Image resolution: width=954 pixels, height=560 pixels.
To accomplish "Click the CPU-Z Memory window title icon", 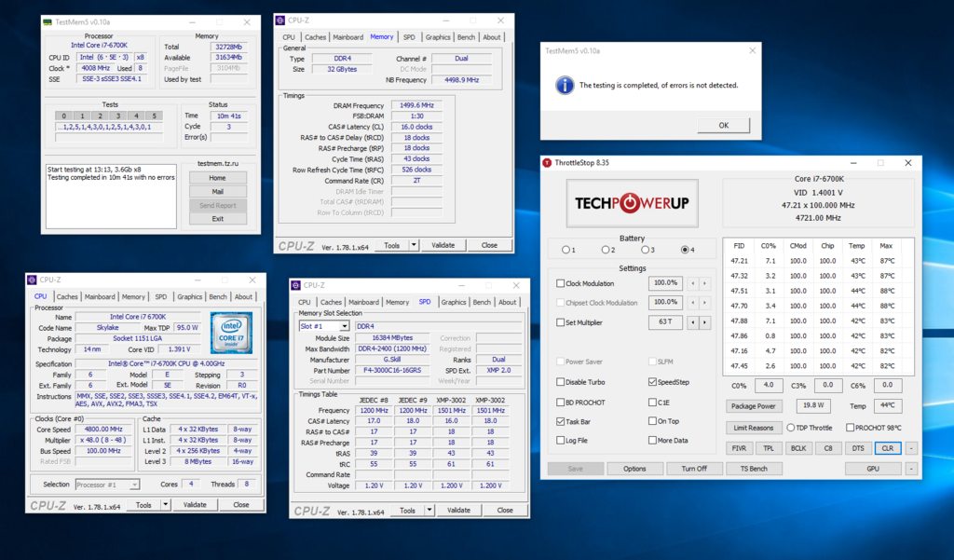I will click(280, 20).
